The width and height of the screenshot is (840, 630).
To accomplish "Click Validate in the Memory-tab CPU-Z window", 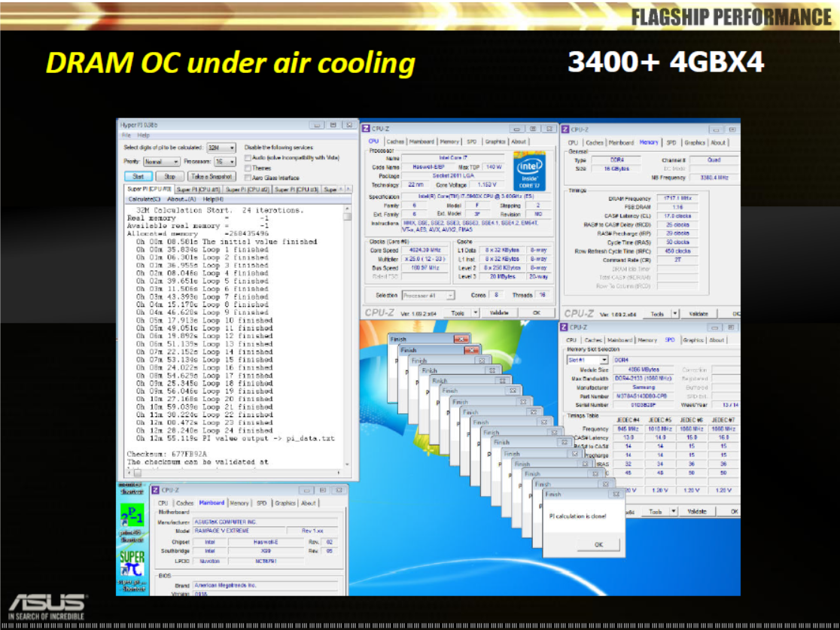I will [x=698, y=314].
